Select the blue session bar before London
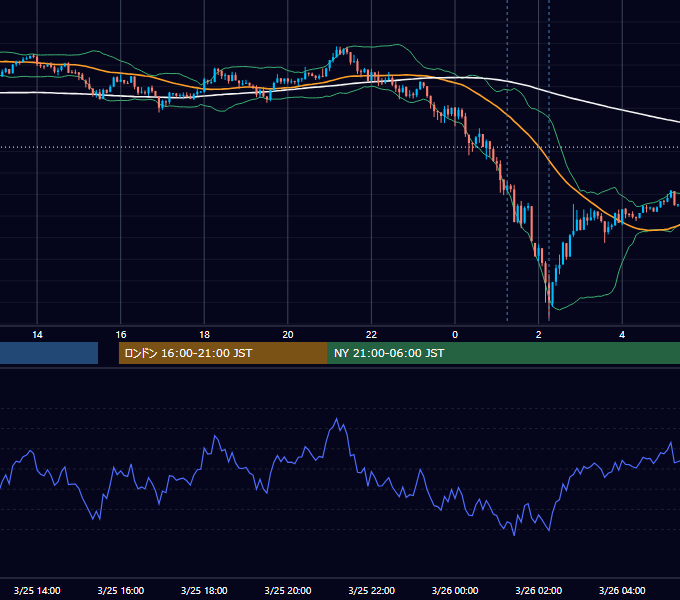Viewport: 680px width, 600px height. [49, 353]
